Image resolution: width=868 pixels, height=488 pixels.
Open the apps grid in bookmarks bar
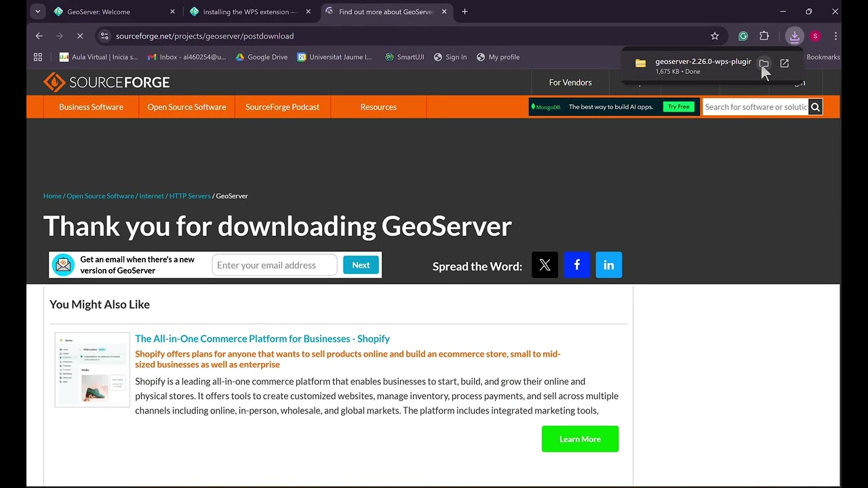pyautogui.click(x=38, y=57)
